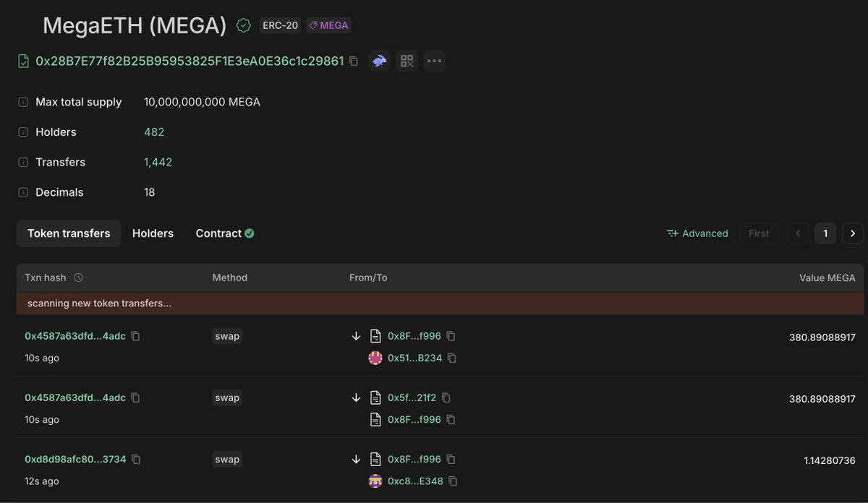Screen dimensions: 868x503
Task: Switch to the Holders tab
Action: point(153,233)
